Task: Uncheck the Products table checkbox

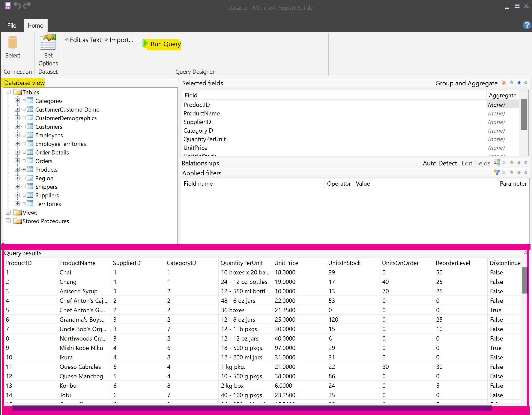Action: 24,170
